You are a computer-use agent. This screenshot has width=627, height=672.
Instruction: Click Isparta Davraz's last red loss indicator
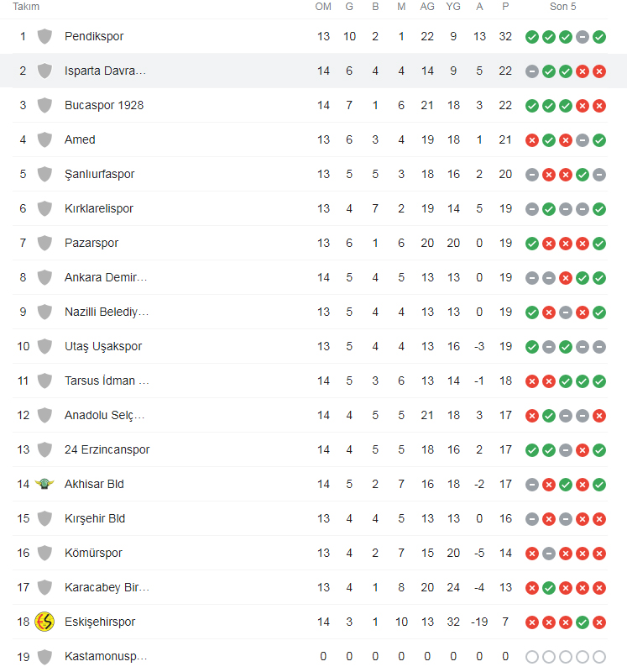coord(599,71)
